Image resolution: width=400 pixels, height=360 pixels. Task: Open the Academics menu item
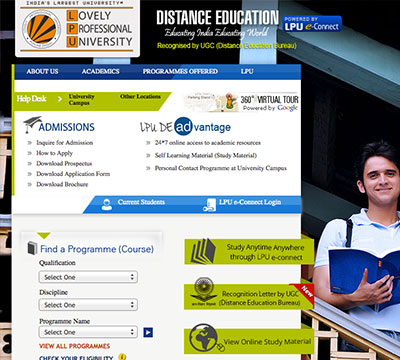[100, 71]
